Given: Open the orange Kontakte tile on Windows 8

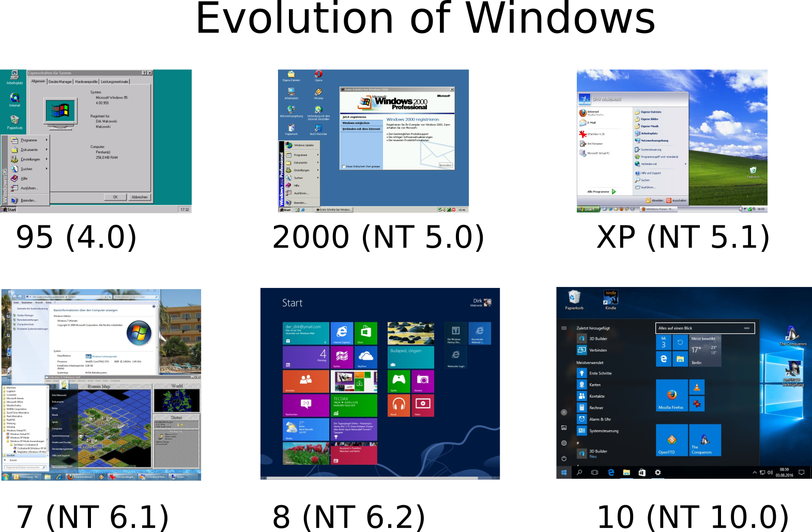Looking at the screenshot, I should click(x=306, y=382).
